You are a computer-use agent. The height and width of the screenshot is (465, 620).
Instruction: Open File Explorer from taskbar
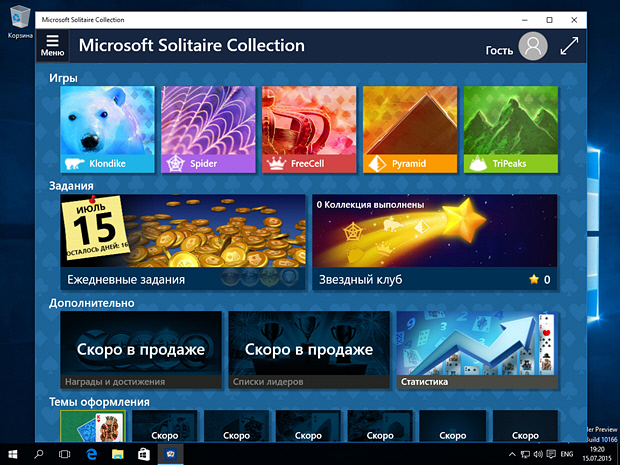117,454
